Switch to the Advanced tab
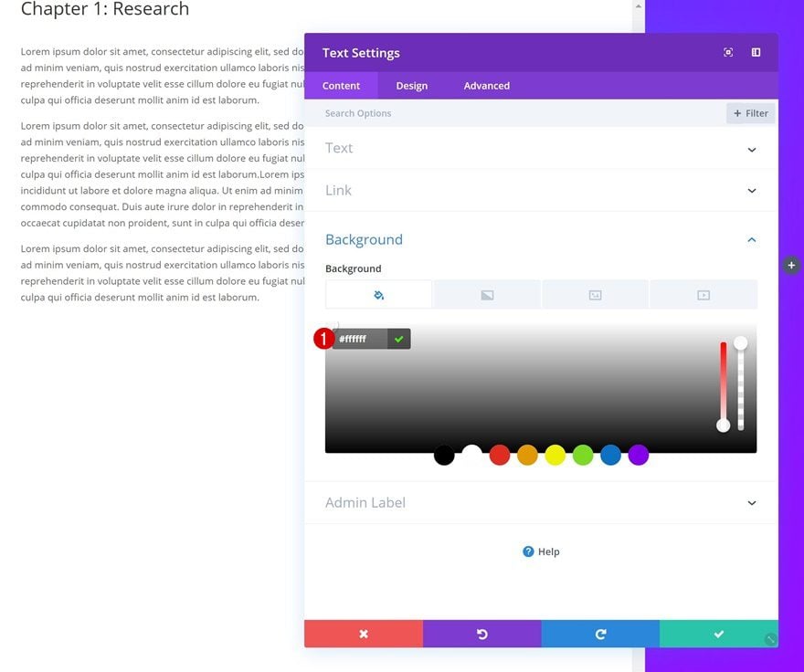The image size is (804, 672). tap(487, 86)
